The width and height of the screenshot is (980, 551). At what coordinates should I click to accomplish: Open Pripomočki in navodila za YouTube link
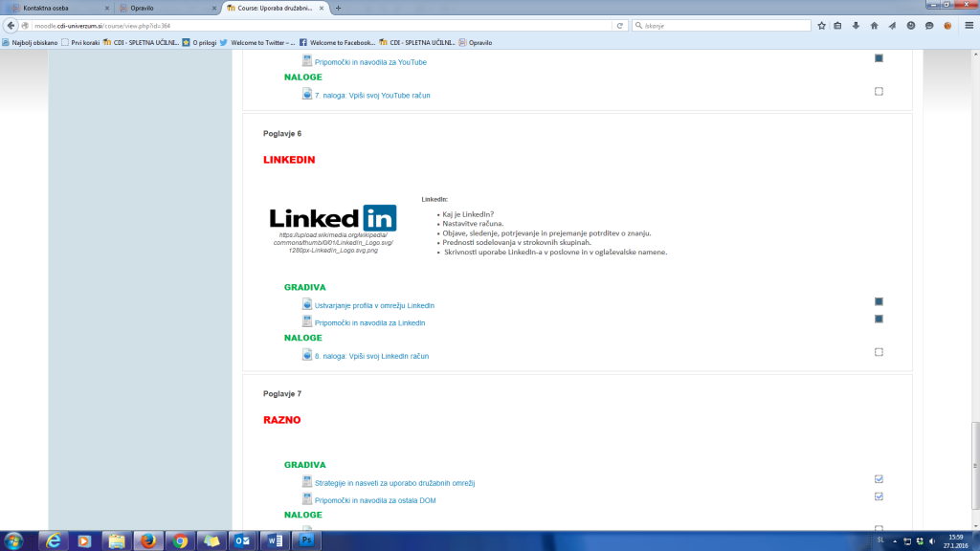370,62
